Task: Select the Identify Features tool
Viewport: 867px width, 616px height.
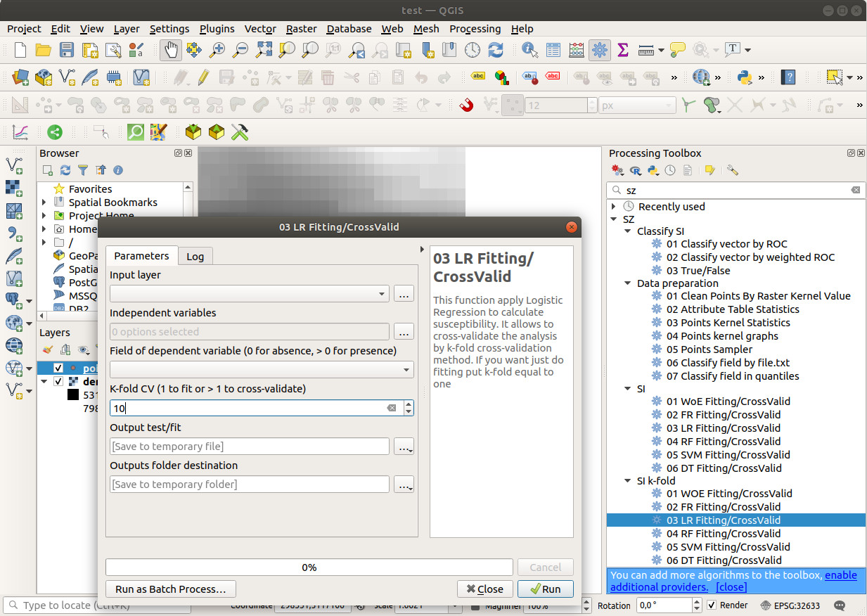Action: pos(530,50)
